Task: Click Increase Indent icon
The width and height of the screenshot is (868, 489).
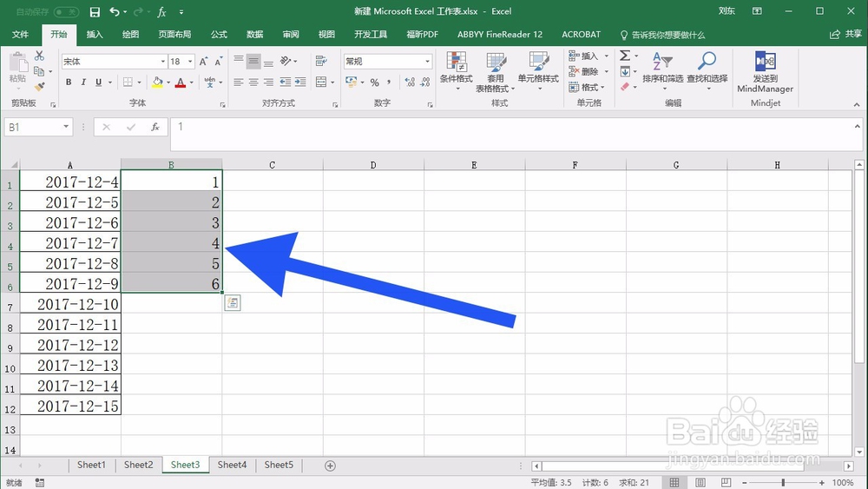Action: [x=300, y=82]
